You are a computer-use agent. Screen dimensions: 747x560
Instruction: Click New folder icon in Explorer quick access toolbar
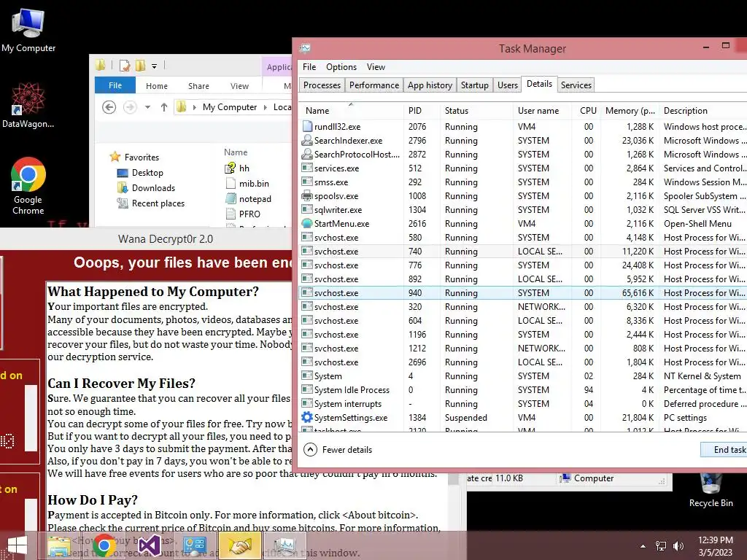140,66
